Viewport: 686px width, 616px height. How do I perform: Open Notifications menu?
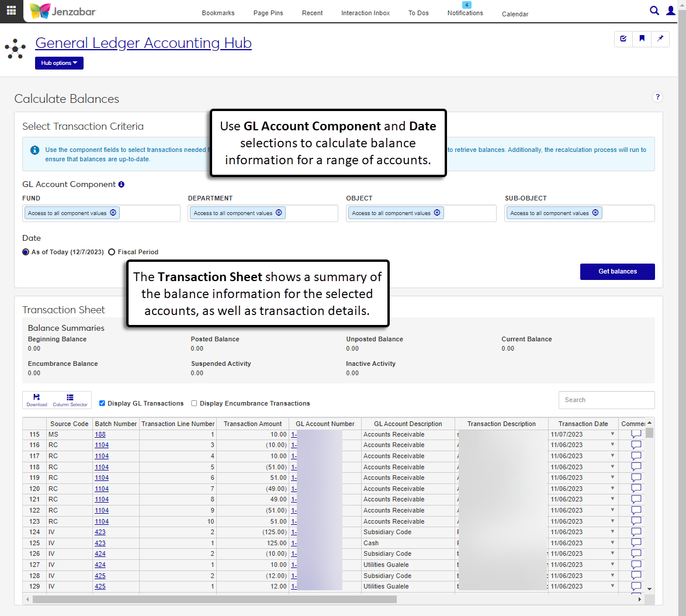pos(465,13)
